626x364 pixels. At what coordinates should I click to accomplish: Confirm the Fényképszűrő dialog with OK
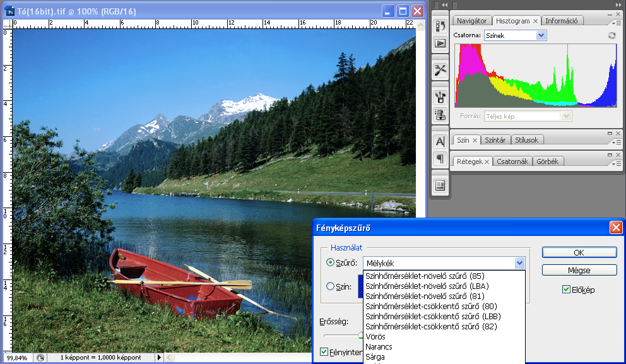[x=579, y=252]
